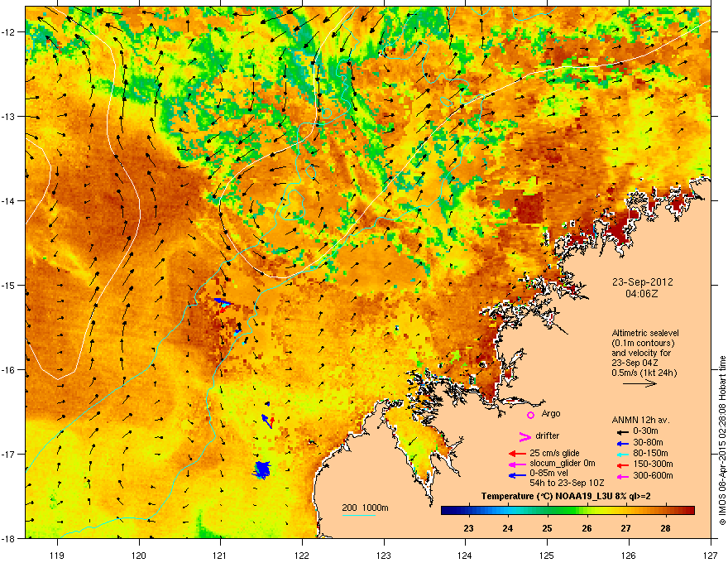Screen dimensions: 728x563
Task: Click the '0-30m' depth label
Action: coord(645,431)
